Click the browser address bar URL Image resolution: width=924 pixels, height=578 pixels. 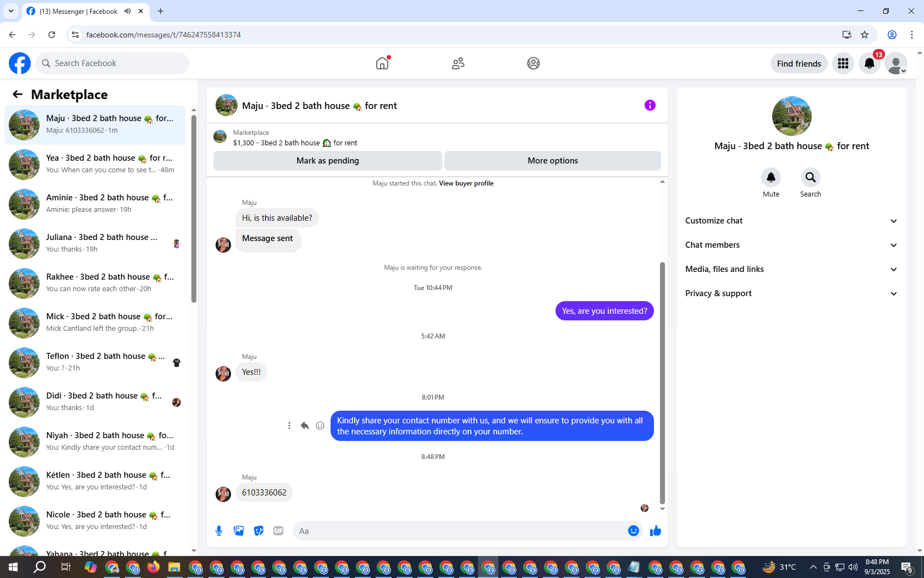tap(163, 35)
